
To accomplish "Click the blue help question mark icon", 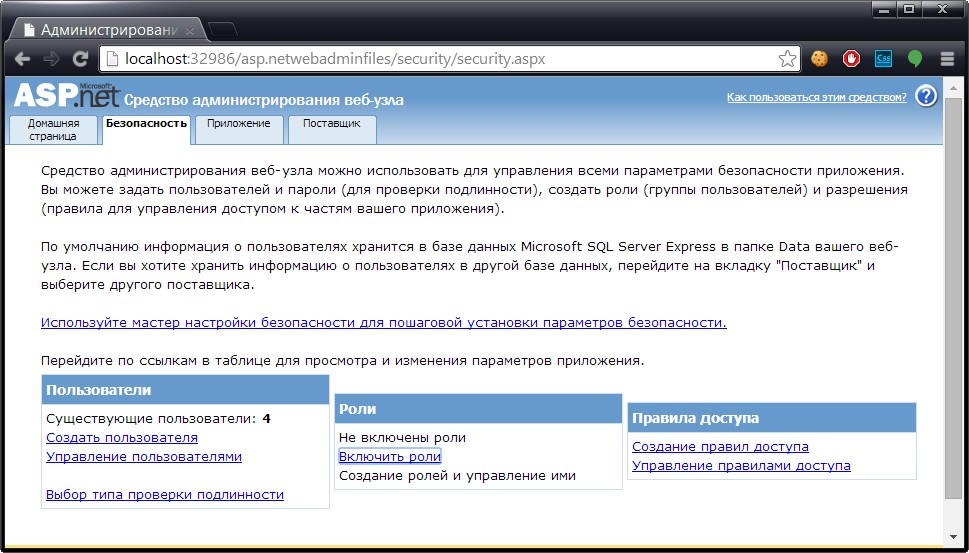I will click(x=926, y=96).
